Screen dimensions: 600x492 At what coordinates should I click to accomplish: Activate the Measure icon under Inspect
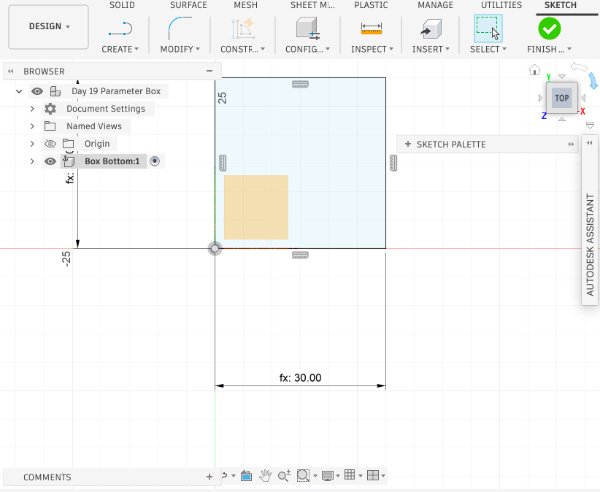tap(371, 28)
